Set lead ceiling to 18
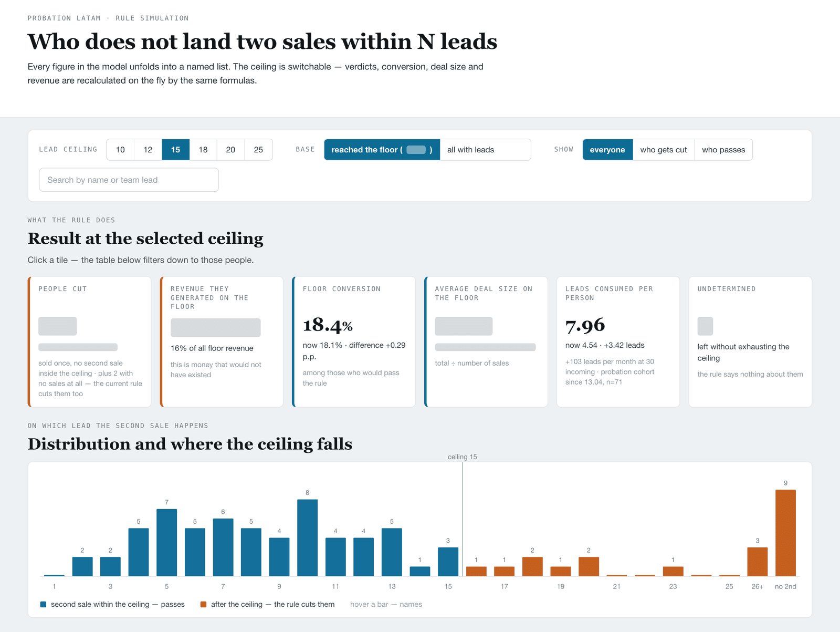The image size is (840, 632). click(x=203, y=150)
